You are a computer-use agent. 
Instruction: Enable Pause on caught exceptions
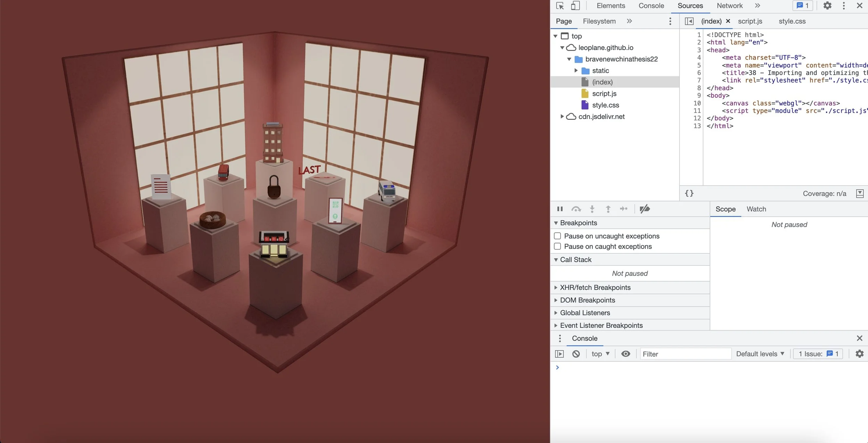click(x=558, y=246)
